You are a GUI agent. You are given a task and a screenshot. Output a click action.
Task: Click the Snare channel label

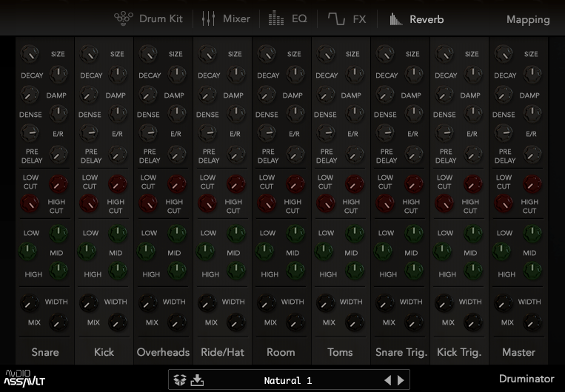click(x=45, y=352)
